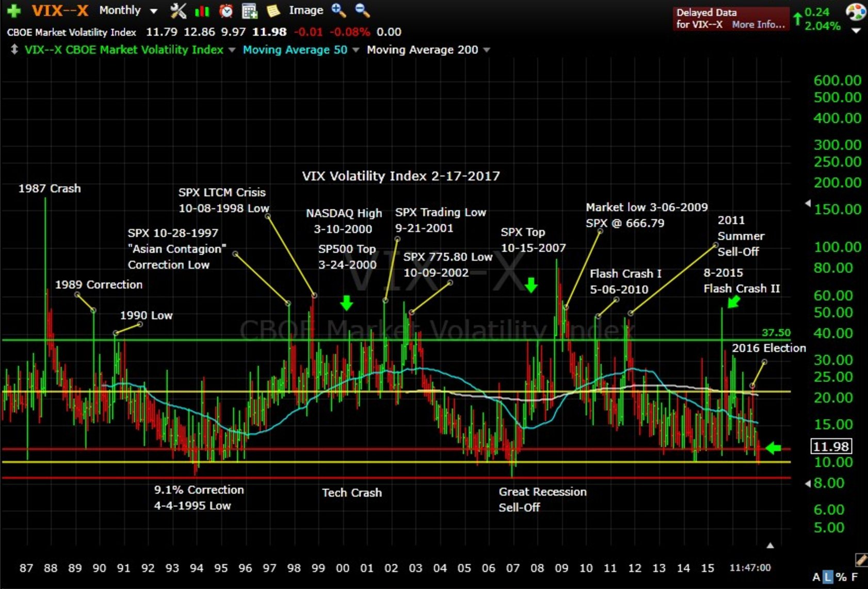The height and width of the screenshot is (589, 868).
Task: Select the ruler drawing tool icon
Action: click(x=860, y=560)
